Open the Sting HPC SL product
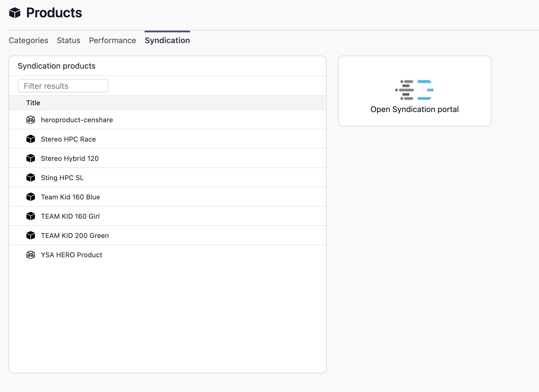Image resolution: width=539 pixels, height=392 pixels. (62, 178)
